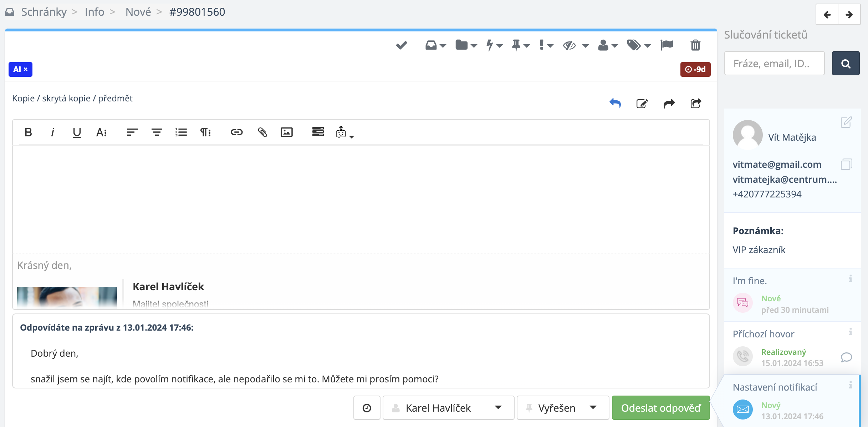Toggle underline formatting
The height and width of the screenshot is (427, 868).
tap(77, 132)
